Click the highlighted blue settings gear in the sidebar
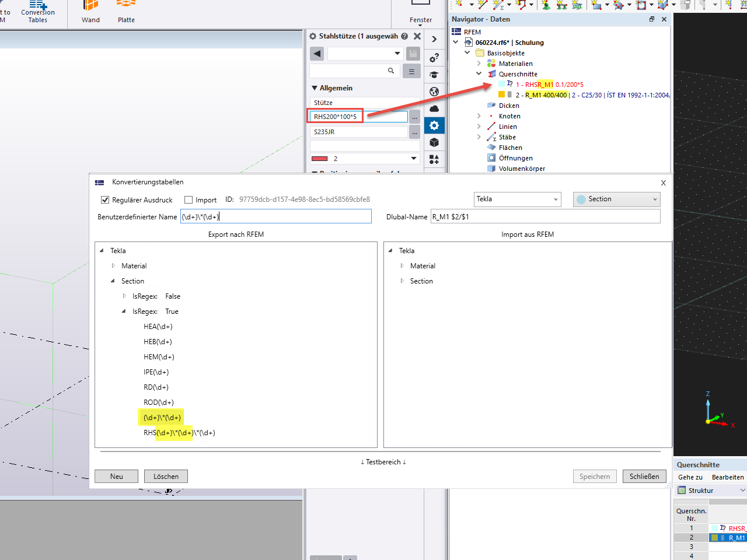This screenshot has width=747, height=560. 434,125
